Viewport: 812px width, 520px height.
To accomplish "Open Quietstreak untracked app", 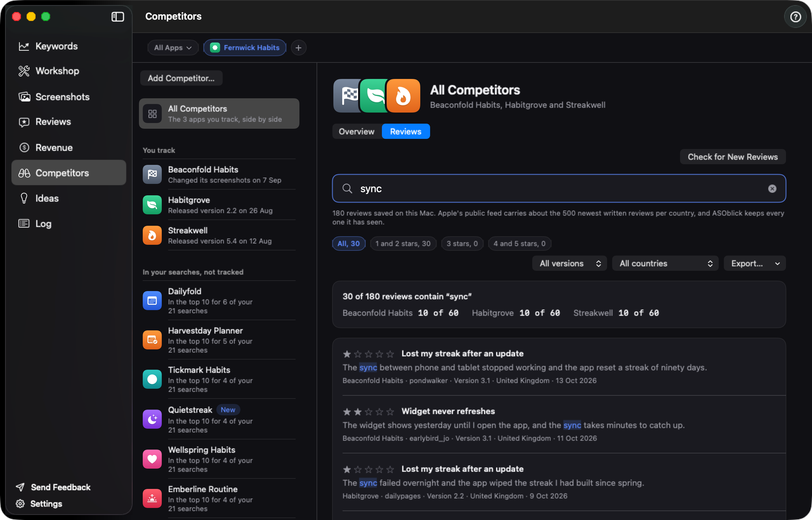I will [x=219, y=419].
